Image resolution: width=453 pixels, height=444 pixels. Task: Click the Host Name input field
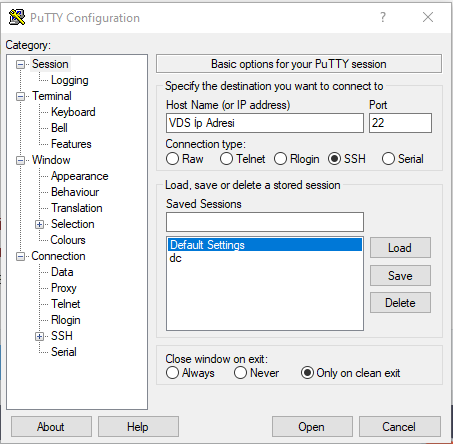coord(265,123)
